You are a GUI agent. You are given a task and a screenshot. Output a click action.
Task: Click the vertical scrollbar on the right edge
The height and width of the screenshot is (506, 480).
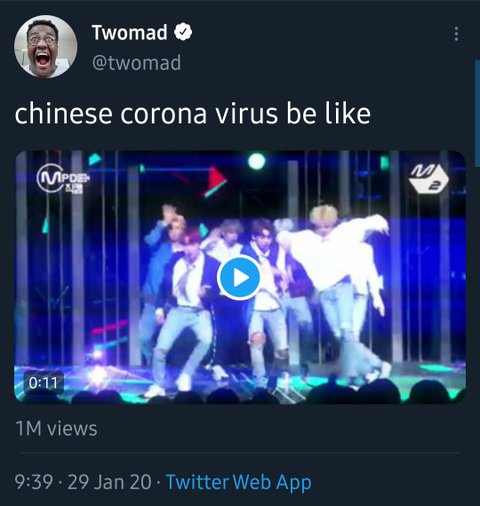click(477, 110)
